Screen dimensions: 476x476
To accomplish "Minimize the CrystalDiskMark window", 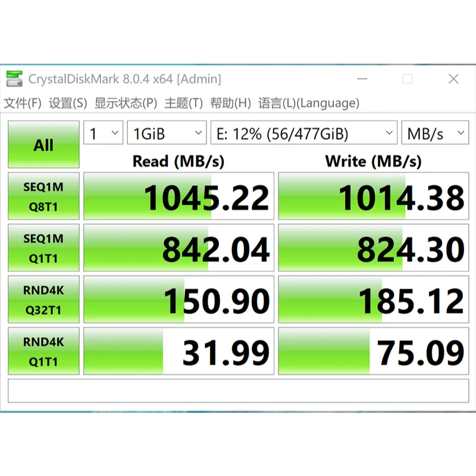I will click(x=362, y=79).
